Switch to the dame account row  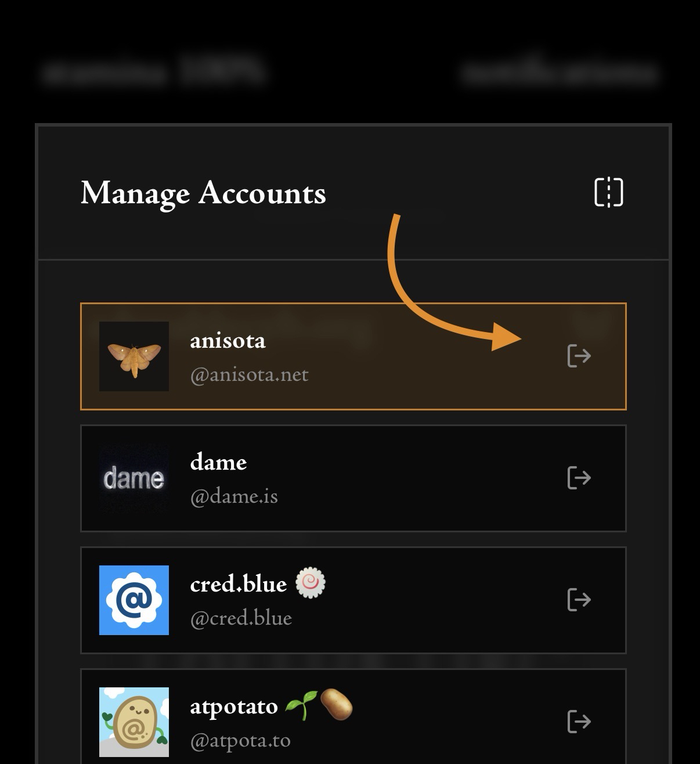pyautogui.click(x=353, y=478)
